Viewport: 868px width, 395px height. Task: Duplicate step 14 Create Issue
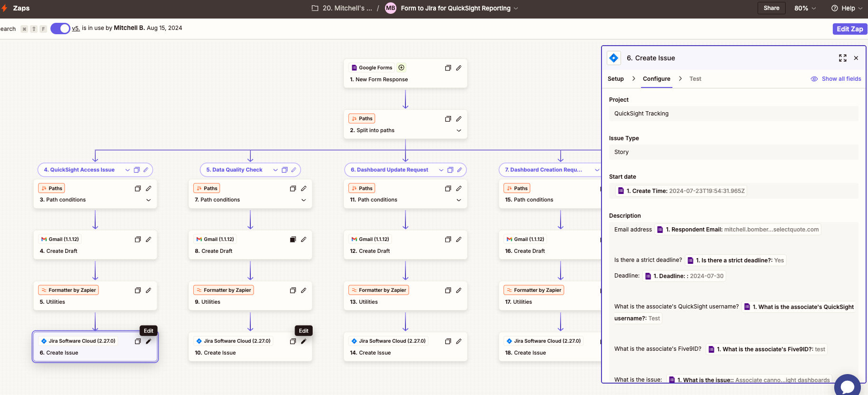pos(448,341)
